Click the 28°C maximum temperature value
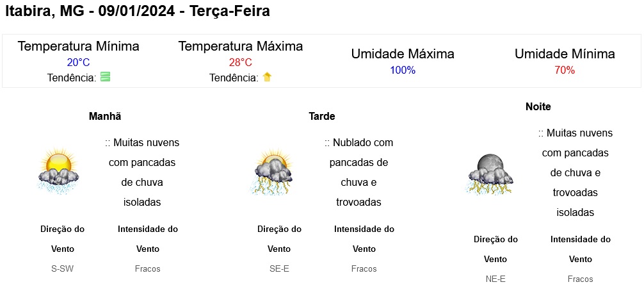644x289 pixels. pos(240,63)
